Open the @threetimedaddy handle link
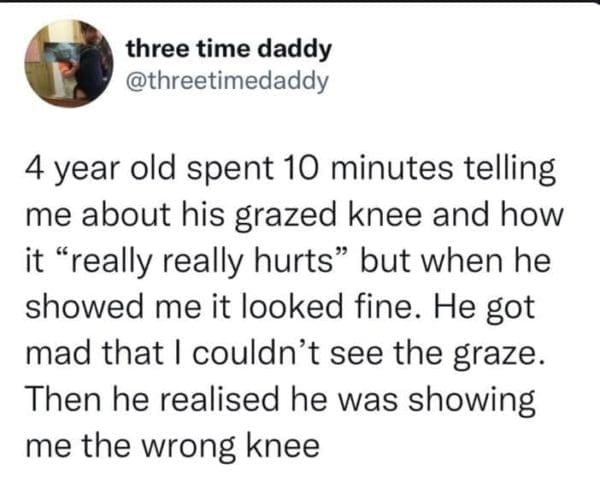This screenshot has width=600, height=494. point(228,79)
